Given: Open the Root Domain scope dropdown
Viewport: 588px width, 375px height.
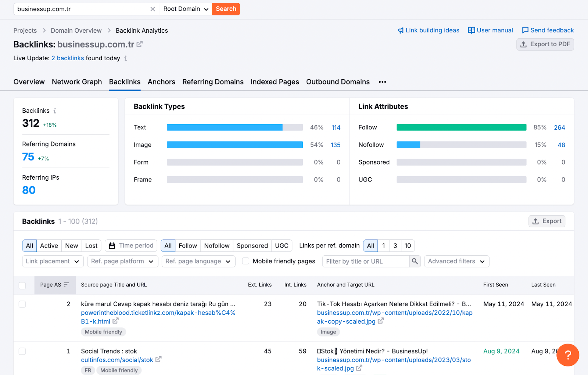Looking at the screenshot, I should point(186,9).
